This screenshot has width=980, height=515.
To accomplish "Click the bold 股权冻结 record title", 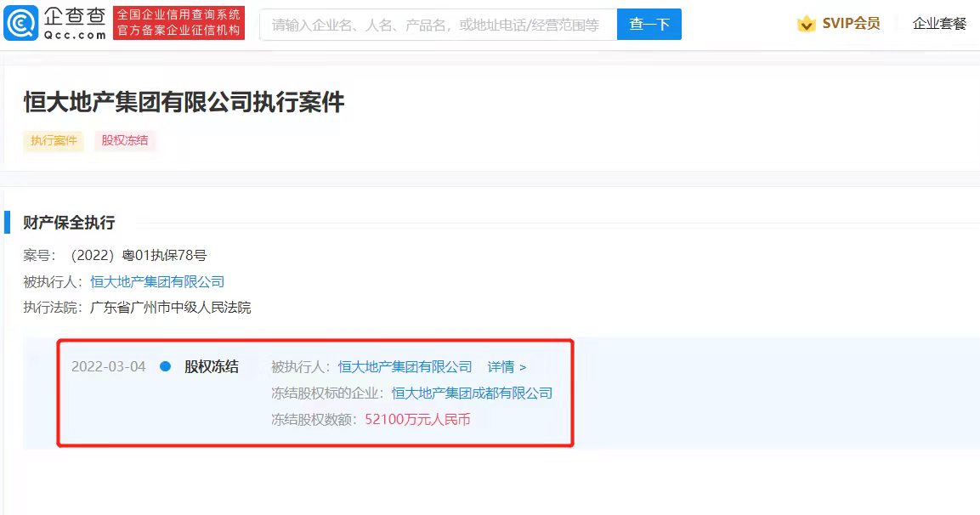I will tap(212, 367).
